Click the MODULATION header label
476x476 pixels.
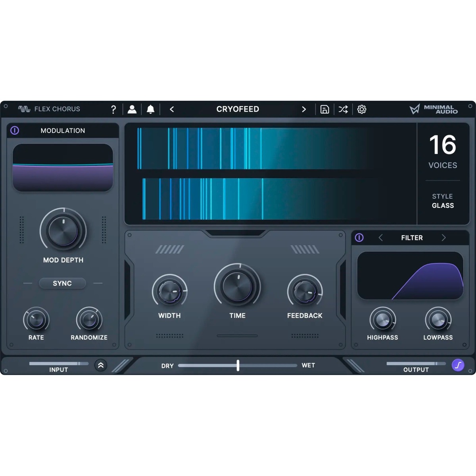pos(63,131)
